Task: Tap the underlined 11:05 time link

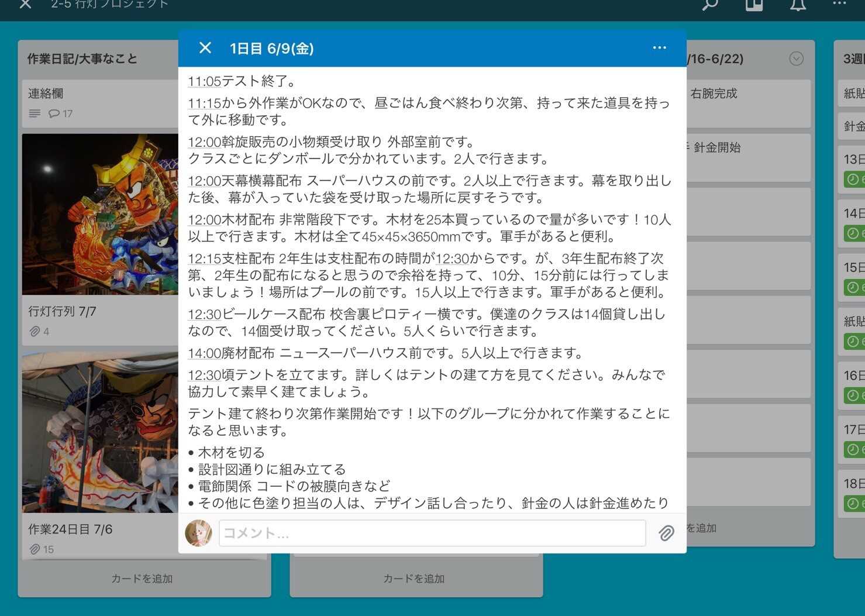Action: pos(204,81)
